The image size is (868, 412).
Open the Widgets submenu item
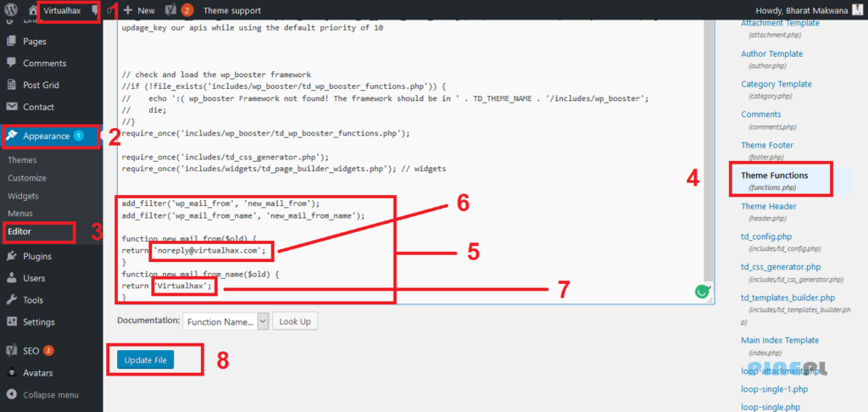point(23,196)
